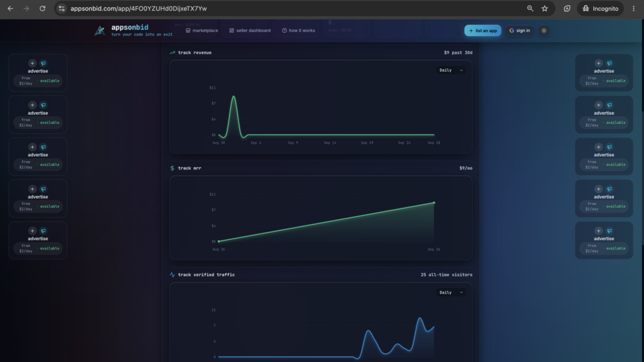This screenshot has width=644, height=362.
Task: Open the seller dashboard nav item
Action: [x=250, y=30]
